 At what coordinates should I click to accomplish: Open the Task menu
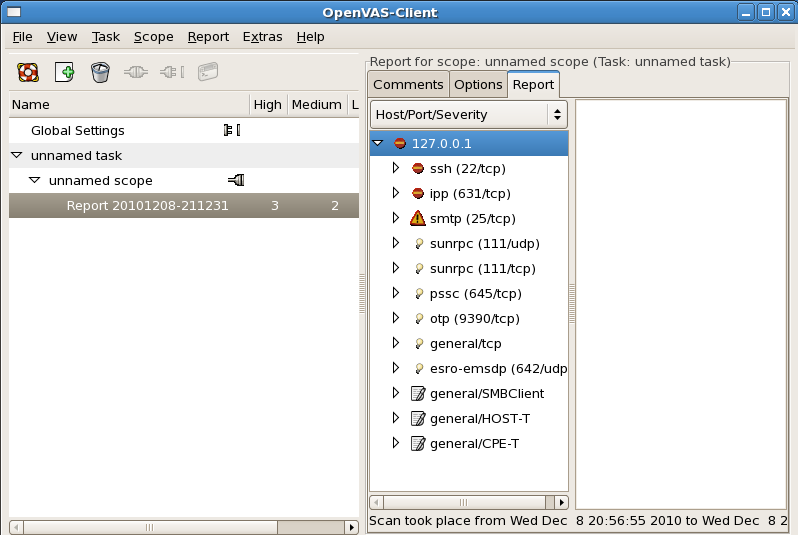[x=106, y=37]
